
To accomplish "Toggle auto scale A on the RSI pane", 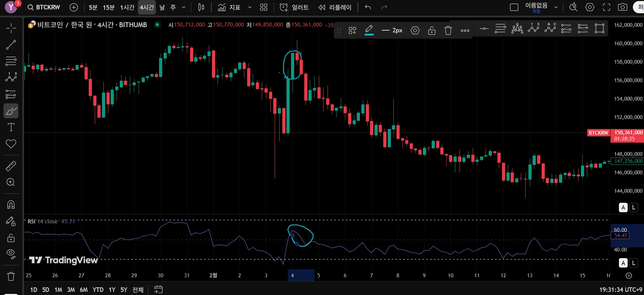I will pyautogui.click(x=623, y=263).
